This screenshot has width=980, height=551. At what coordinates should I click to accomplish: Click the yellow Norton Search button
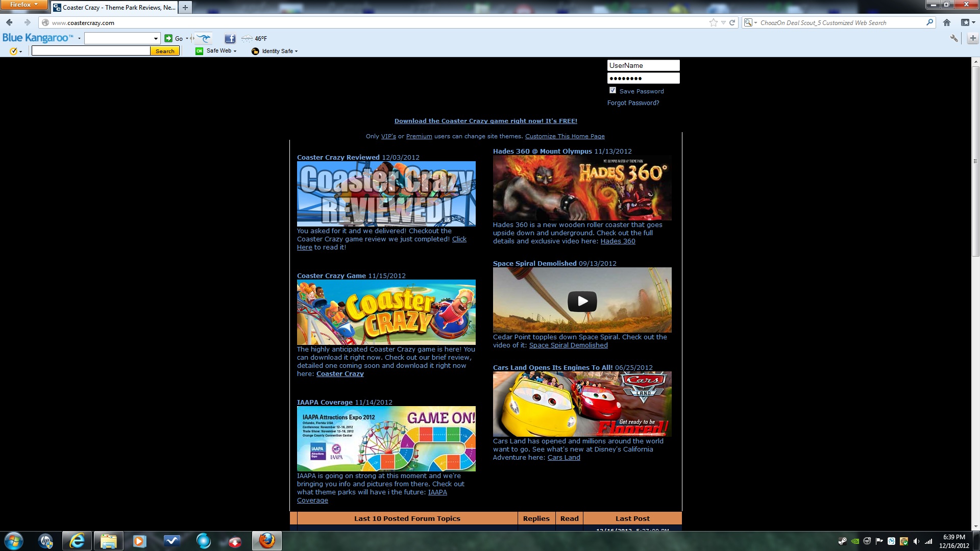tap(165, 51)
